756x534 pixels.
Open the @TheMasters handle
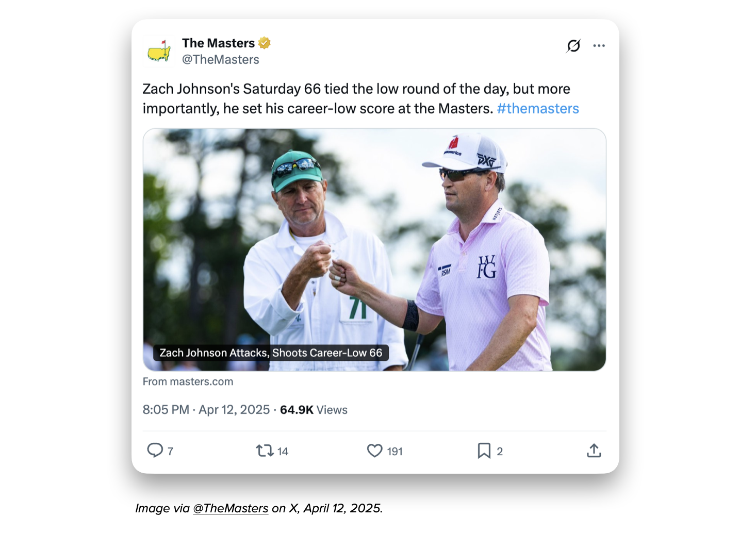(221, 60)
